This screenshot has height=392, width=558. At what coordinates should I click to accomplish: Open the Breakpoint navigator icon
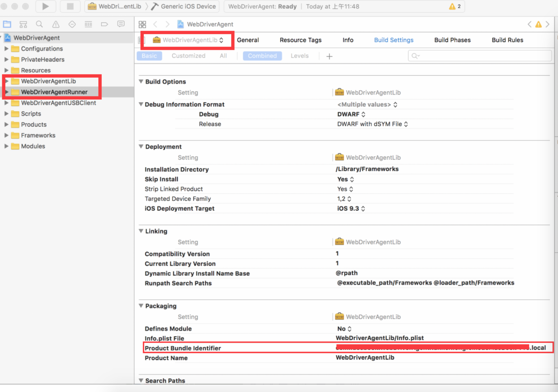click(104, 24)
